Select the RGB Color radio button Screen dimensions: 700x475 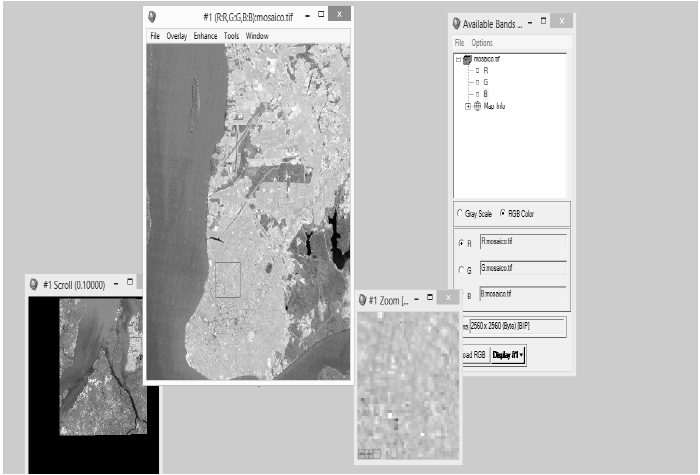pos(503,213)
